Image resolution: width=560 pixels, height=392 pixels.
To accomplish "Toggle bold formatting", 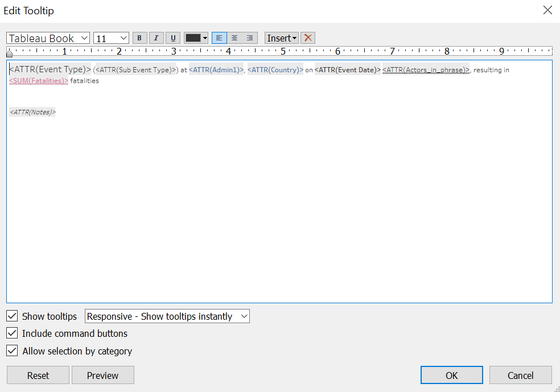I will (139, 38).
